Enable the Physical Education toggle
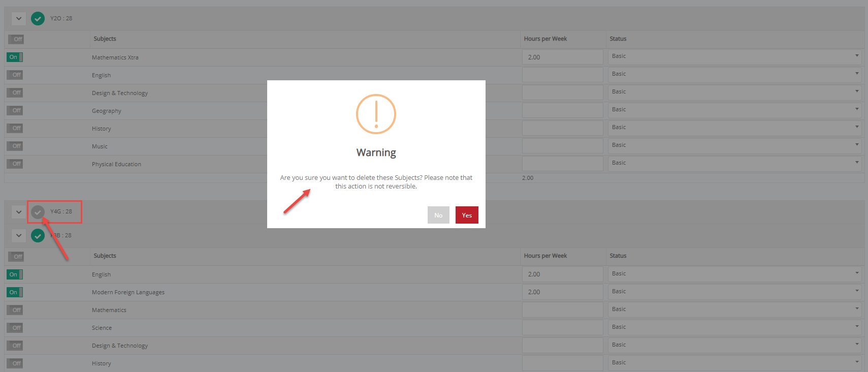Viewport: 868px width, 372px height. tap(15, 164)
